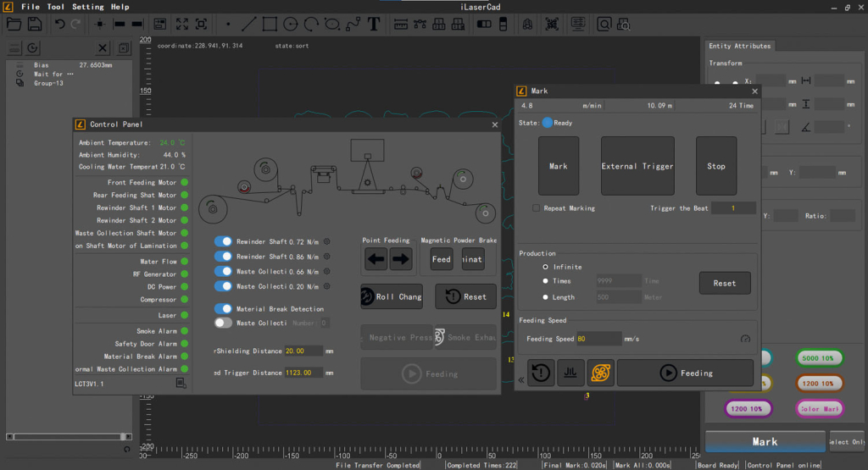Click Reset button in Control Panel
The height and width of the screenshot is (470, 868).
[x=465, y=297]
